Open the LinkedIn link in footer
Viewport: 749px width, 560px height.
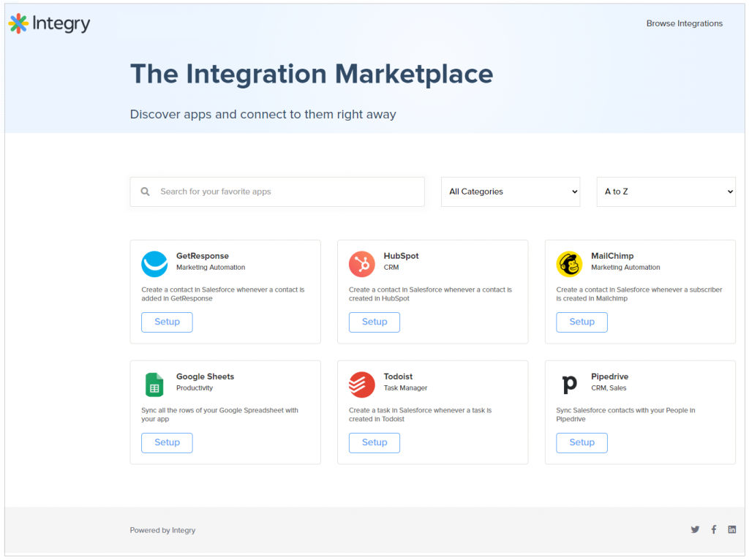point(731,529)
